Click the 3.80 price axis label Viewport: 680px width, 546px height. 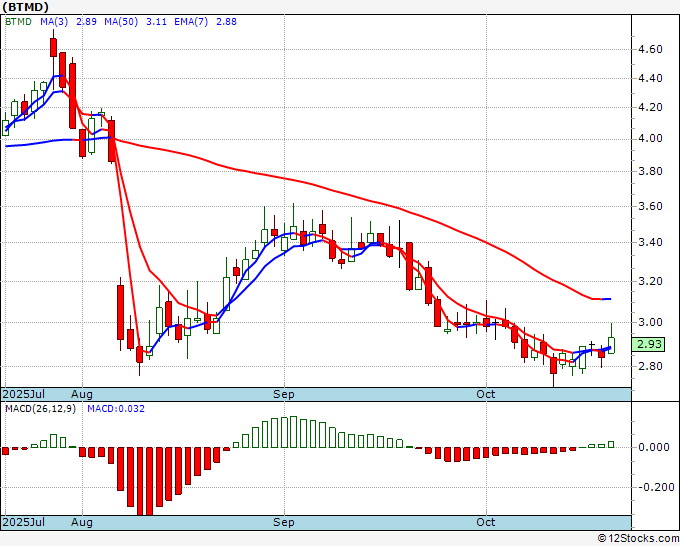(650, 171)
